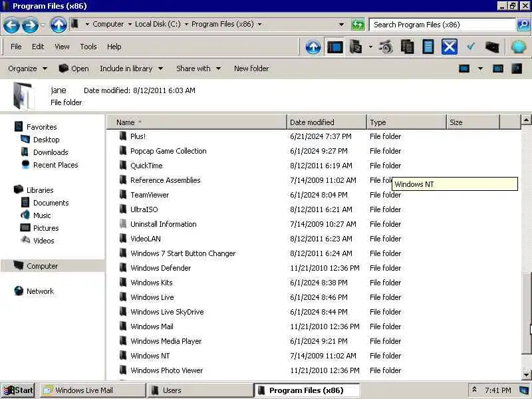This screenshot has width=532, height=399.
Task: Click the camera/sync toolbar icon
Action: [386, 47]
